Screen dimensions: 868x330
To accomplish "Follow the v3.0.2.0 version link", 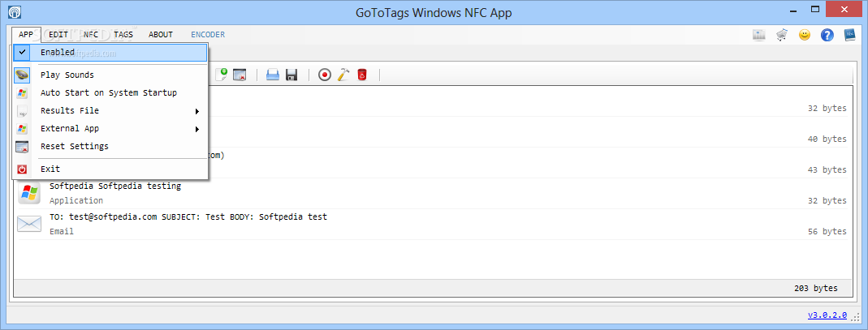I will pos(827,315).
